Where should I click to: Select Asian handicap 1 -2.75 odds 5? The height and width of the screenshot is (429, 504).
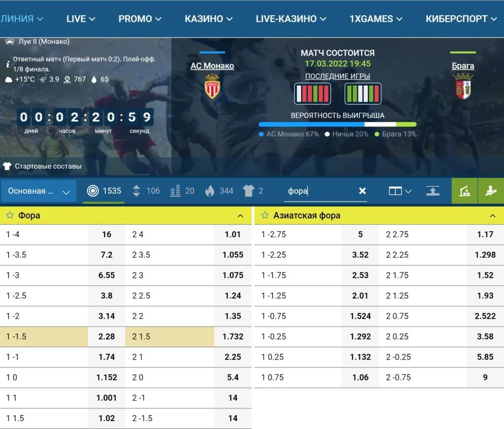[360, 235]
